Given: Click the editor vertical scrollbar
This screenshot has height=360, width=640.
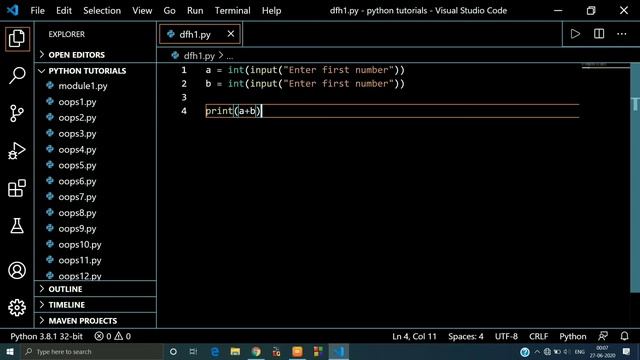Looking at the screenshot, I should tap(635, 178).
